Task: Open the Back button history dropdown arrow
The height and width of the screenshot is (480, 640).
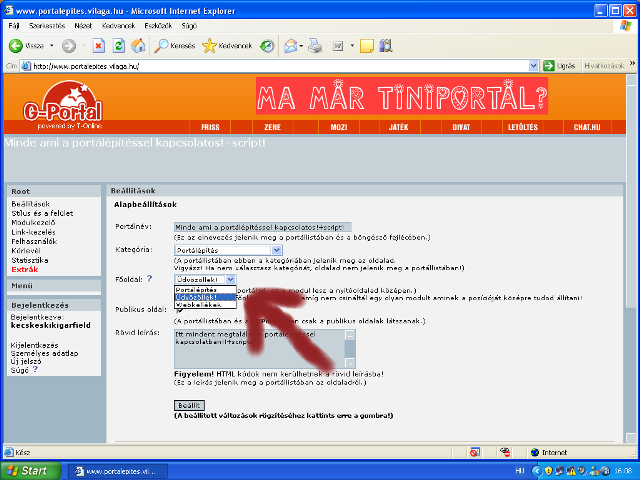Action: coord(52,46)
